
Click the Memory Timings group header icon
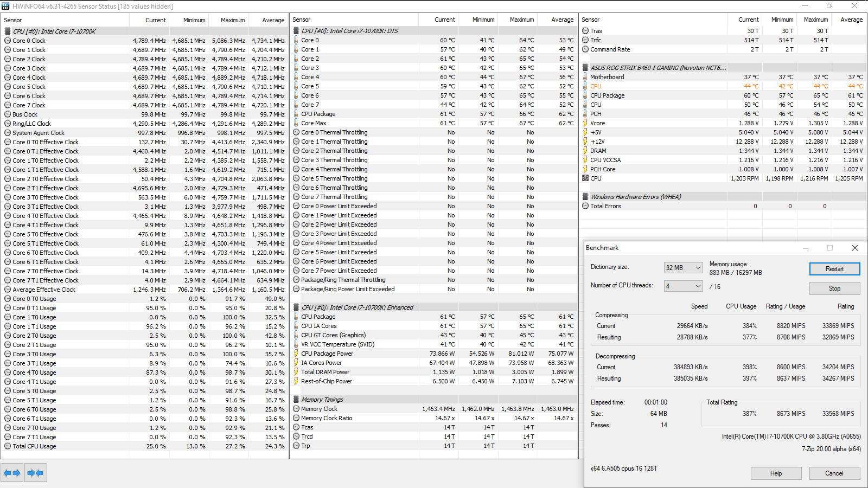click(x=296, y=400)
